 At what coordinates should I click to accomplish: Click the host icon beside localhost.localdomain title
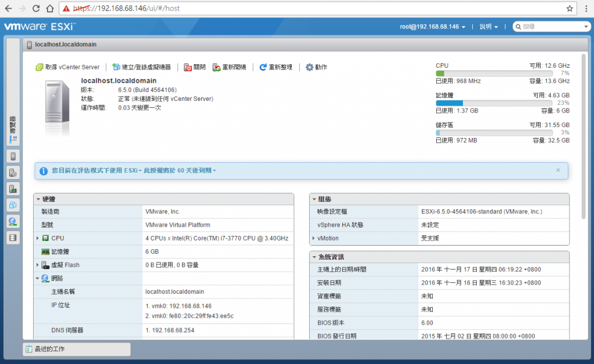30,45
